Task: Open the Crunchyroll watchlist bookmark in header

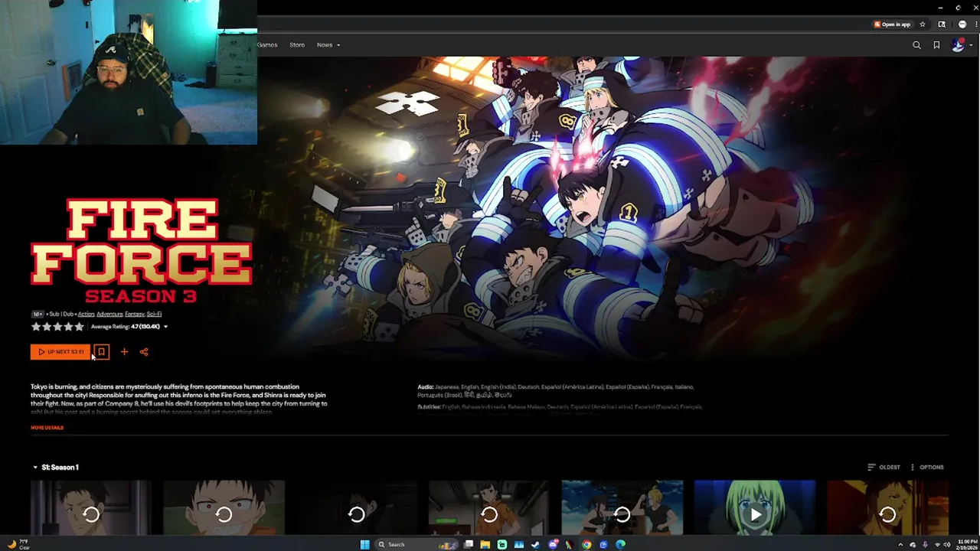Action: click(936, 45)
